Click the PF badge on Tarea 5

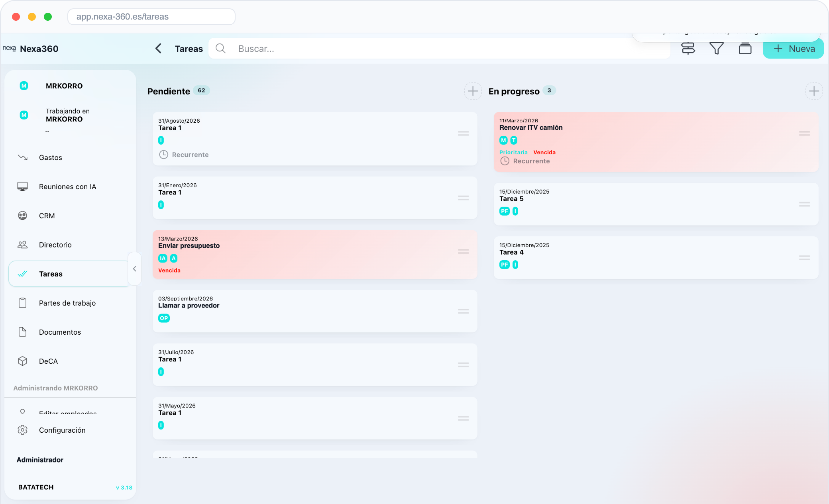click(505, 211)
